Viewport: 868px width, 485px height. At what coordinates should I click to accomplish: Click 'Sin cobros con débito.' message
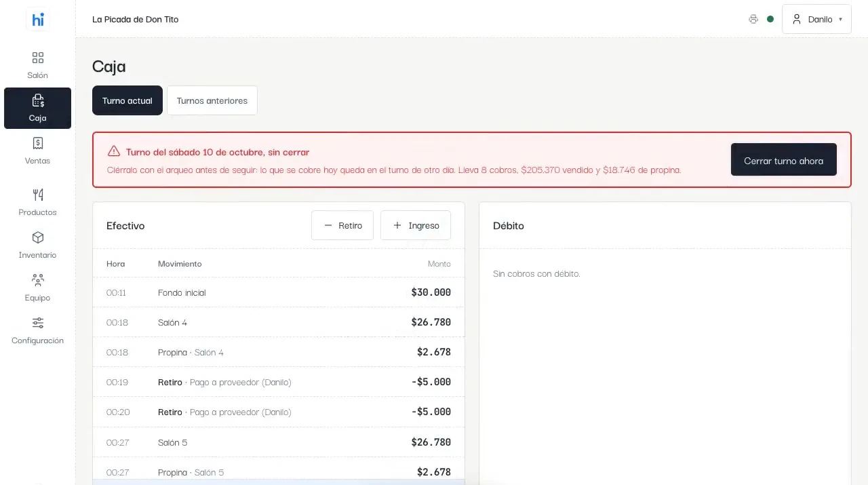click(536, 273)
